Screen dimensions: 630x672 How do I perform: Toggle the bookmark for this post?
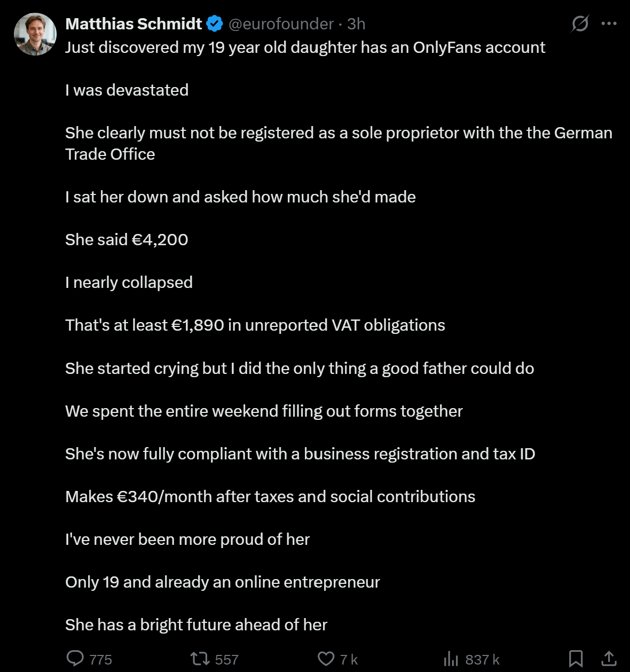tap(576, 659)
